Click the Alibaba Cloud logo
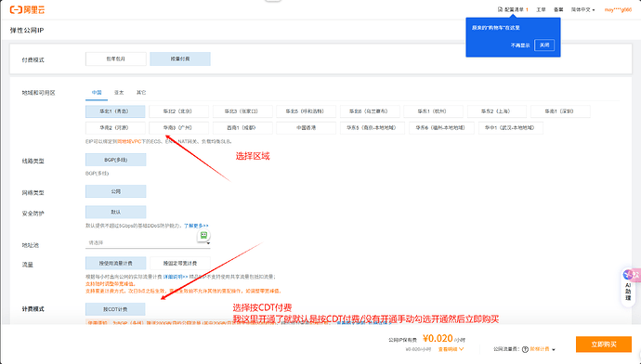 pos(27,10)
